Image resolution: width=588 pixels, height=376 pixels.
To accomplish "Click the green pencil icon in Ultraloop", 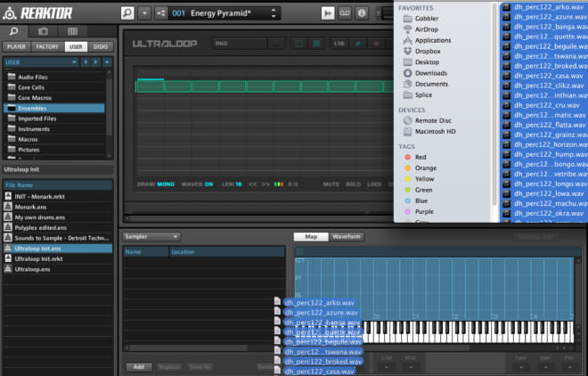I will click(358, 44).
